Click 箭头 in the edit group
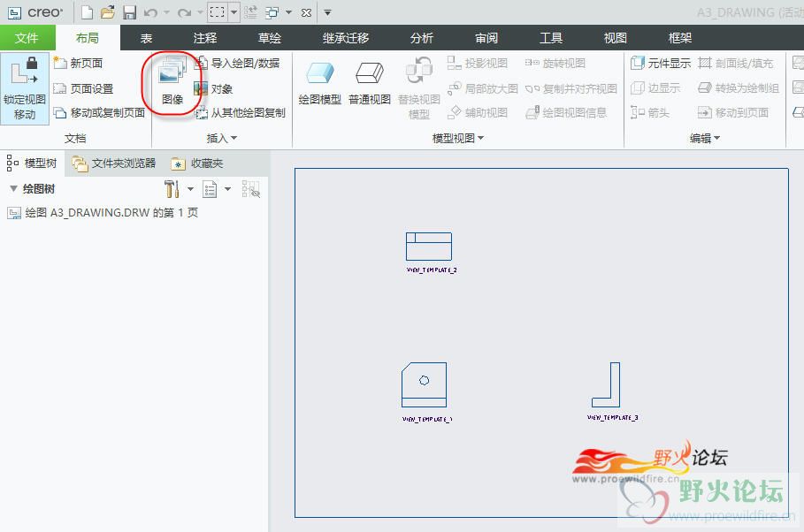Image resolution: width=804 pixels, height=532 pixels. click(650, 113)
